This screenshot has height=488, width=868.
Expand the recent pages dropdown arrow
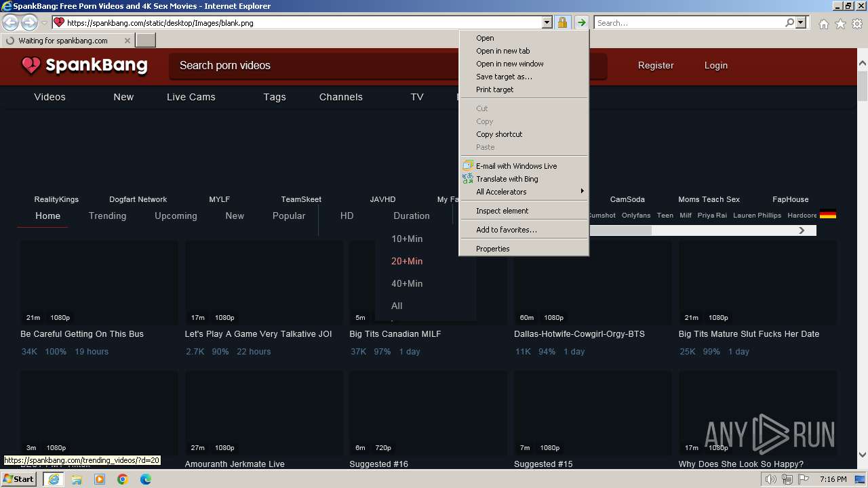pos(44,23)
